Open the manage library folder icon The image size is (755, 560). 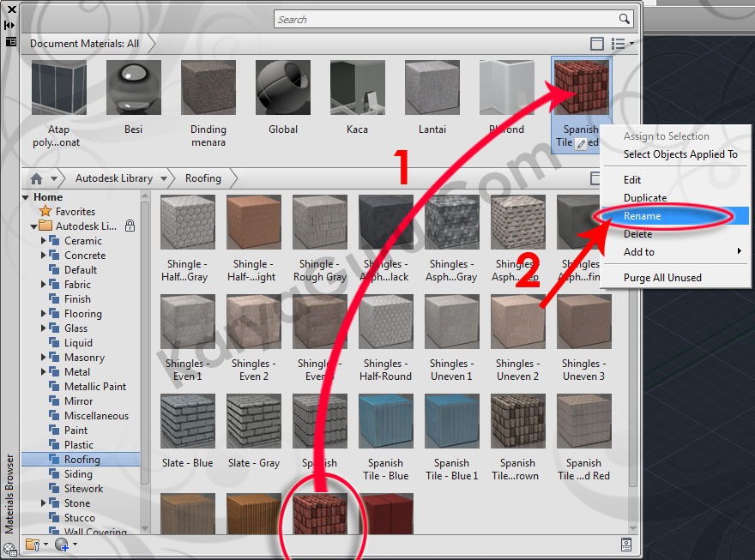coord(33,545)
